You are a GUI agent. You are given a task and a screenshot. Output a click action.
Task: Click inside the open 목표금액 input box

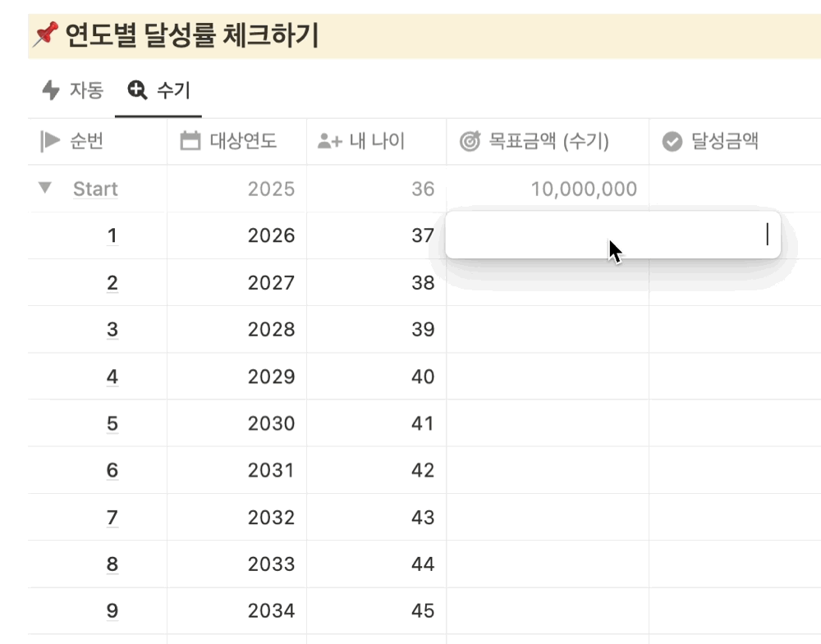612,235
